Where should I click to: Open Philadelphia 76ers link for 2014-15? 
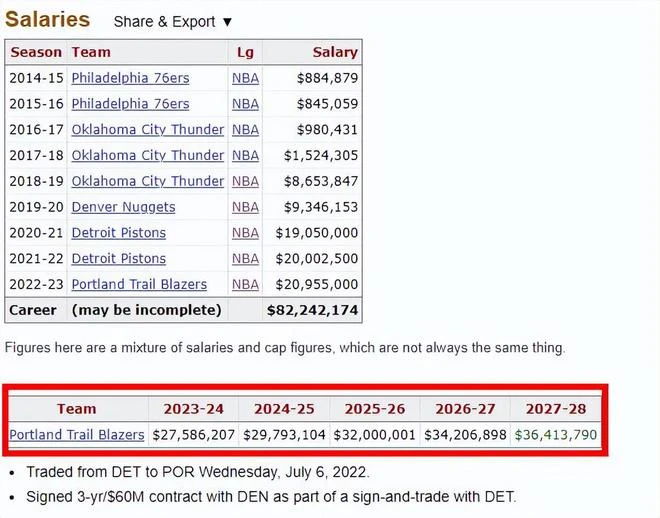(x=130, y=78)
